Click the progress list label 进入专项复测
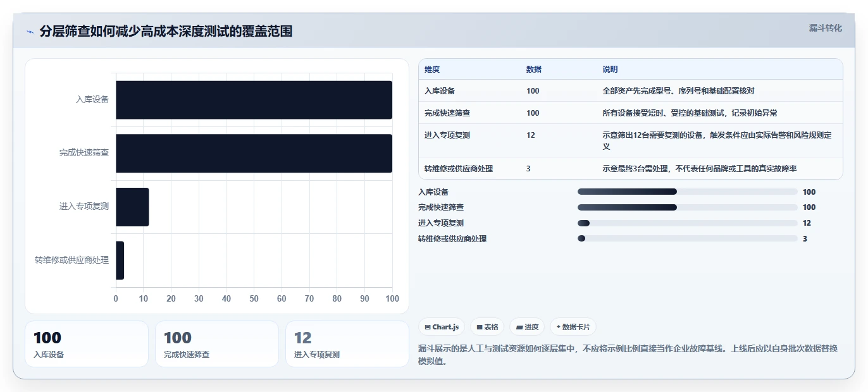 (x=441, y=223)
